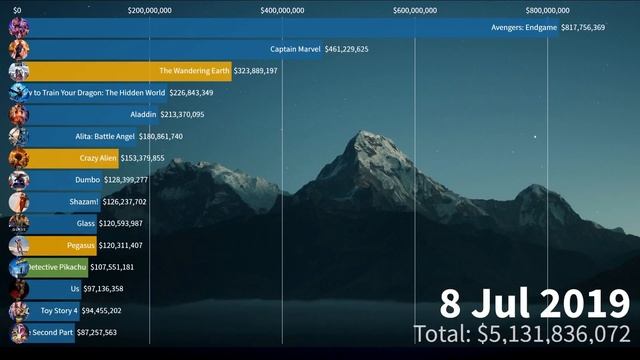Screen dimensions: 640x360
Task: Click the Captain Marvel poster icon
Action: (19, 49)
